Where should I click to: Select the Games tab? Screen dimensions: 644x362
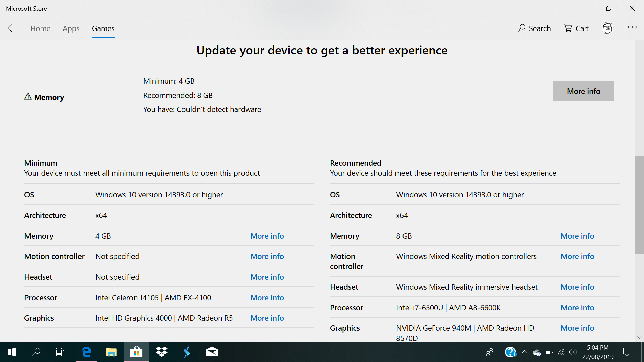103,28
